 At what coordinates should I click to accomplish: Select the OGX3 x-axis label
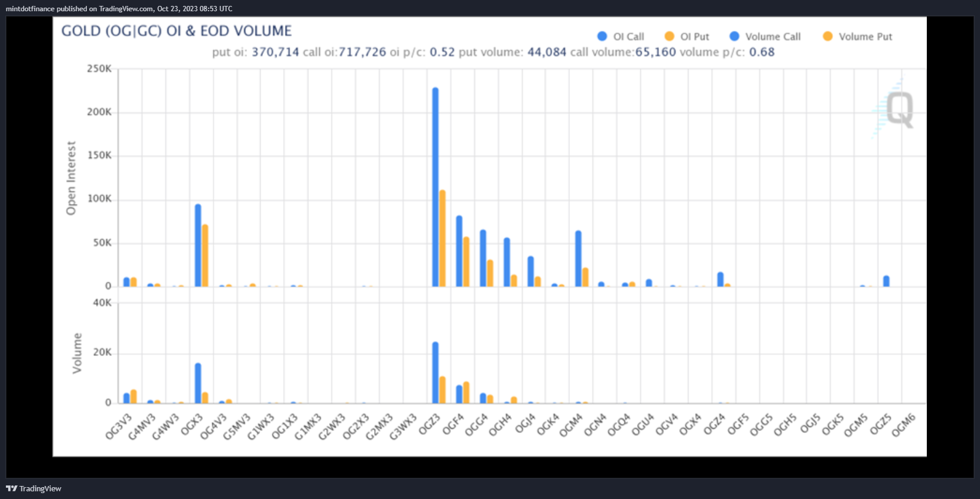192,425
